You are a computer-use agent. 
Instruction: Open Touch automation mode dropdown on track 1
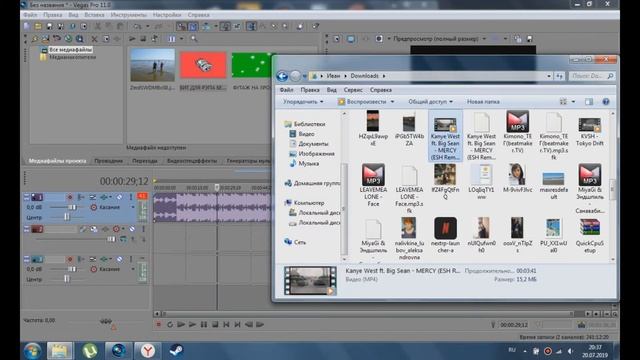133,207
